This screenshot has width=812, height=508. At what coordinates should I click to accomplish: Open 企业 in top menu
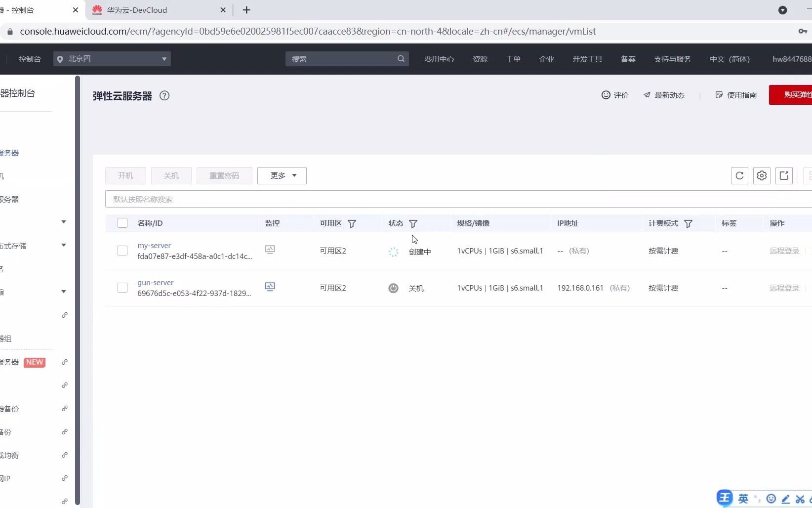pos(547,59)
